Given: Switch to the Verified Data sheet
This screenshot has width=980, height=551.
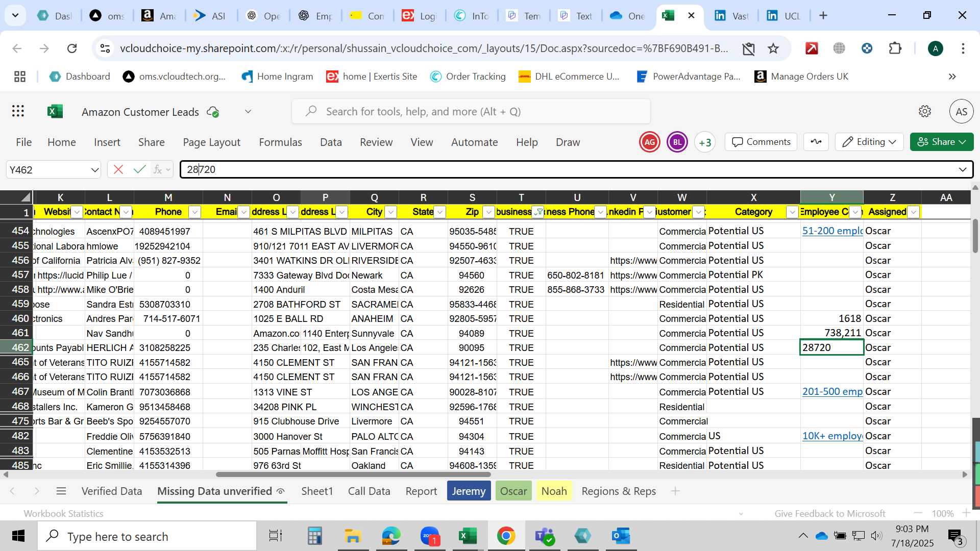Looking at the screenshot, I should pyautogui.click(x=112, y=491).
